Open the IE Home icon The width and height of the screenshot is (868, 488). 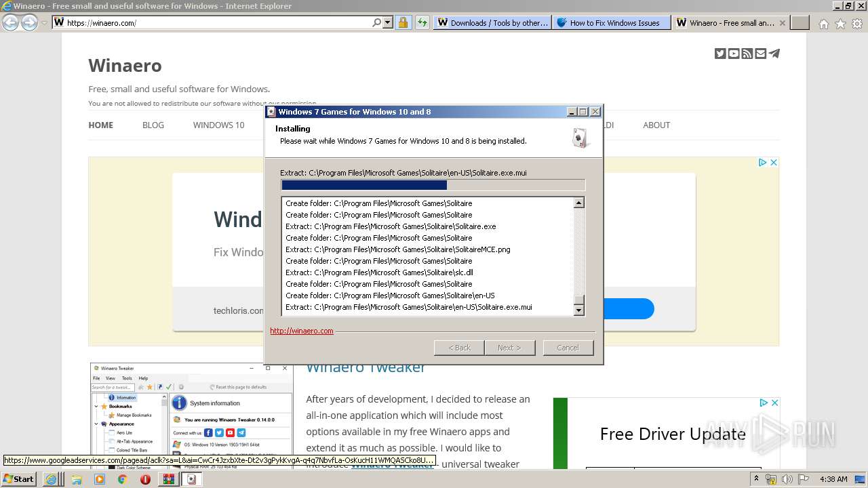point(823,24)
